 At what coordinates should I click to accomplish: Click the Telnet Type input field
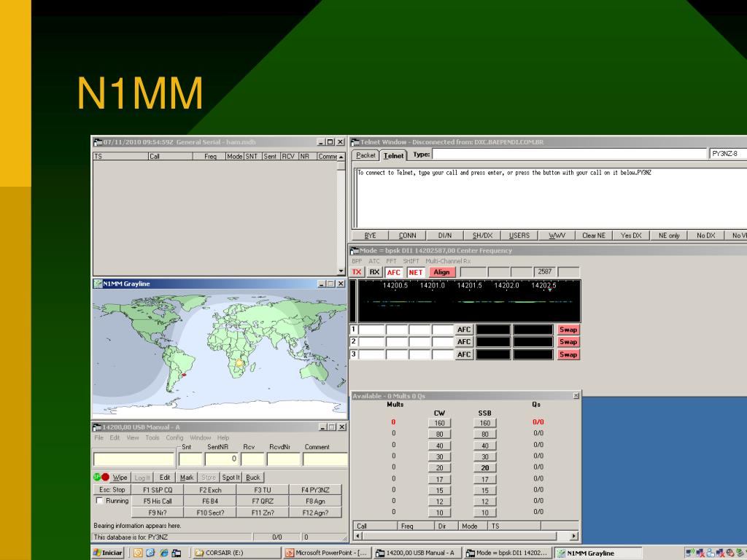pos(569,154)
